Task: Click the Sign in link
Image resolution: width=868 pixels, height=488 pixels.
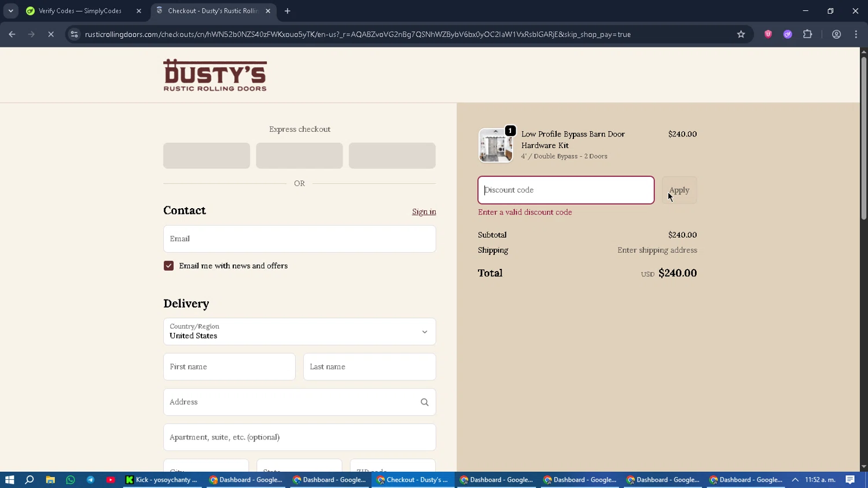Action: [x=424, y=212]
